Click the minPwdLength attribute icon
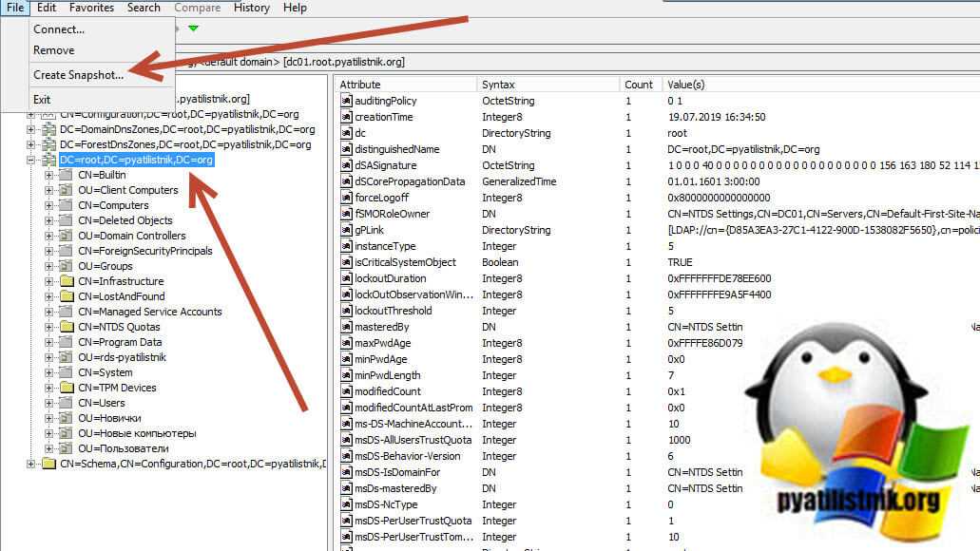 point(346,375)
